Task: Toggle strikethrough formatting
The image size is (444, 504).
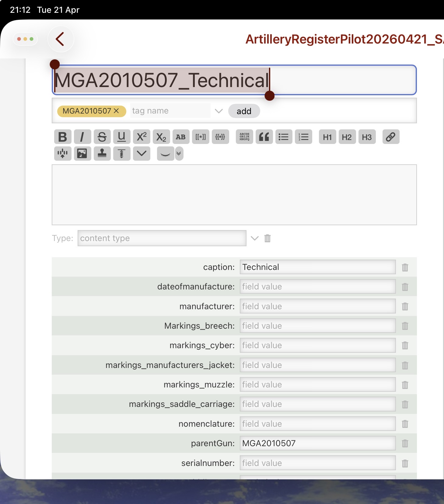Action: click(x=102, y=137)
